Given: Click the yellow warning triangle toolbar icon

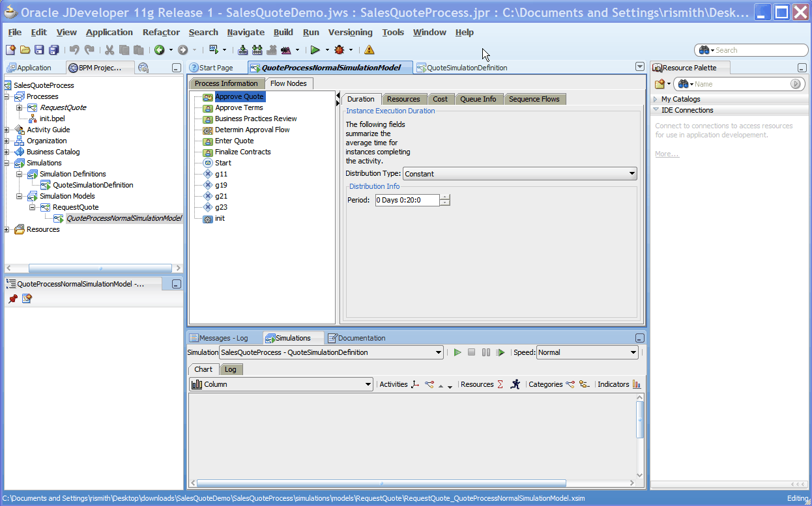Looking at the screenshot, I should click(x=370, y=50).
